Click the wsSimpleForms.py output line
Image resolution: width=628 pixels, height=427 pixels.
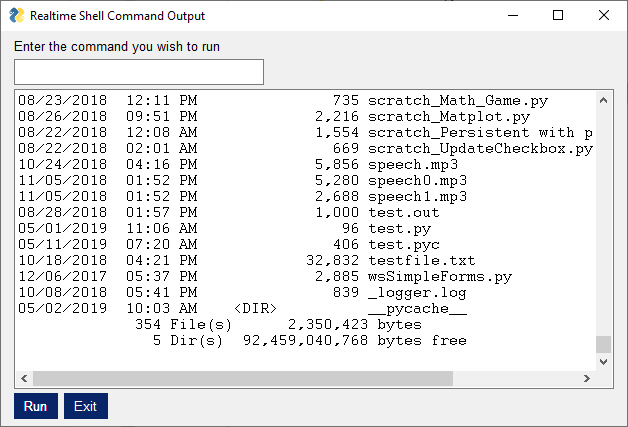tap(265, 276)
